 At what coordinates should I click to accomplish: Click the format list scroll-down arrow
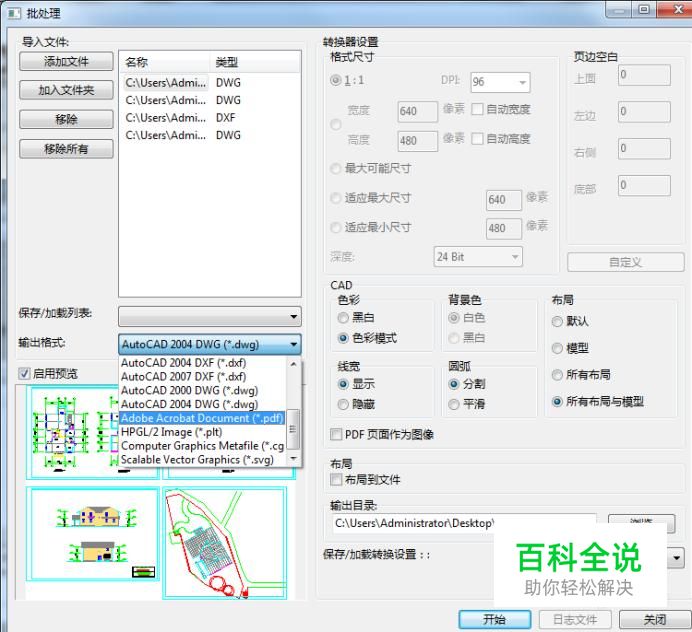coord(293,459)
